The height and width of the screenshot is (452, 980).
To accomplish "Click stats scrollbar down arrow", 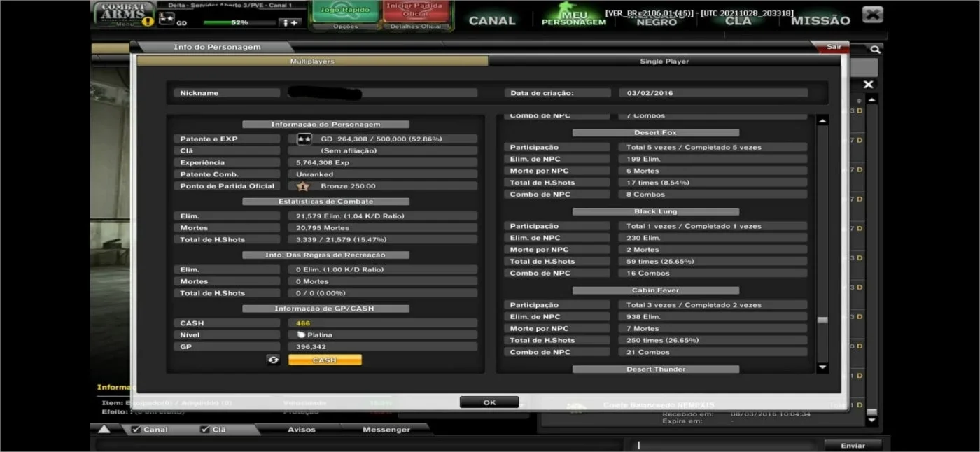I will point(822,367).
